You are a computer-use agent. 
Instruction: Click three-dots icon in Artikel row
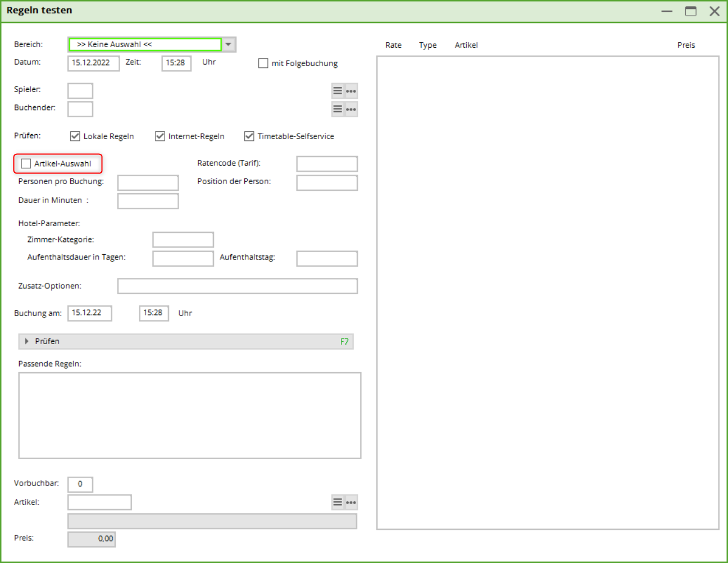pos(351,502)
